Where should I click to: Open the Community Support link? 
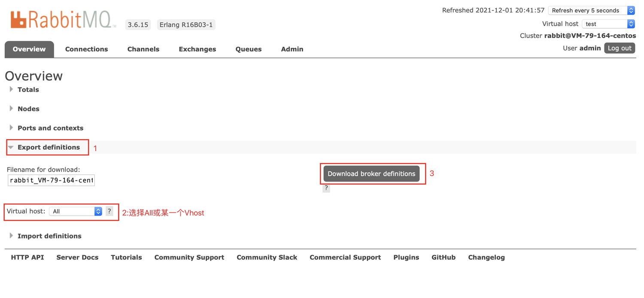point(189,258)
